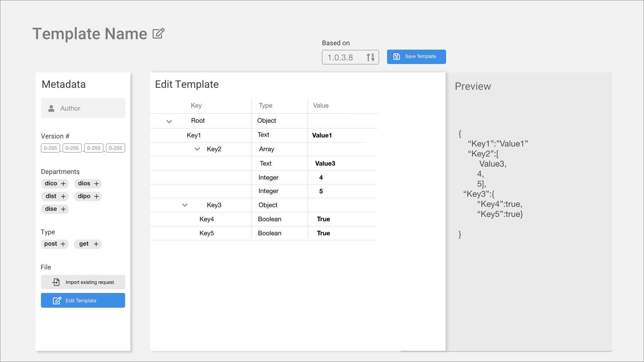Click the first Version # number box
The width and height of the screenshot is (644, 362).
click(50, 148)
